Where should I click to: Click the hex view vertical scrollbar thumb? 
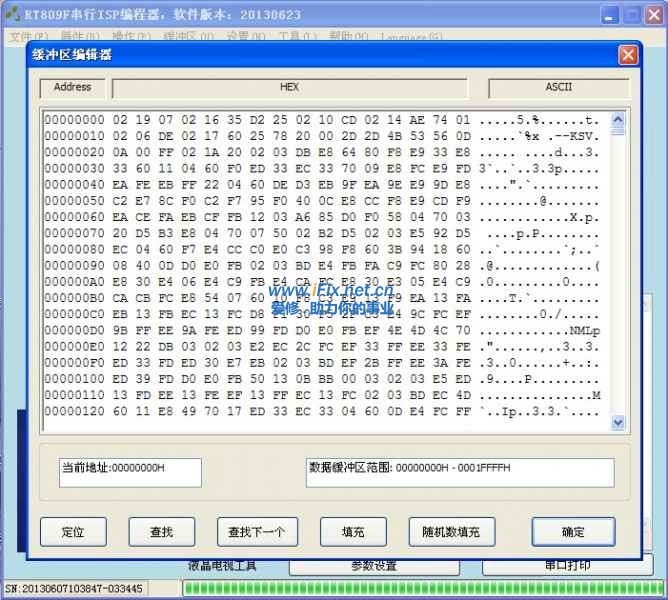tap(618, 131)
